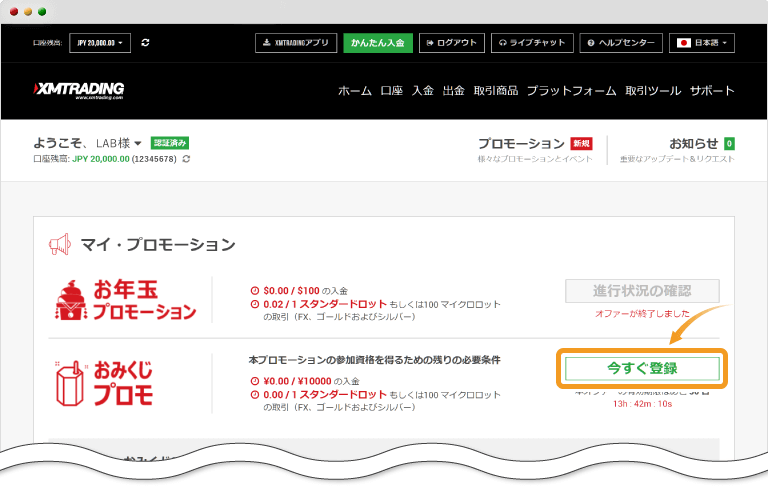768x486 pixels.
Task: Click the XMTRADING logo
Action: (78, 90)
